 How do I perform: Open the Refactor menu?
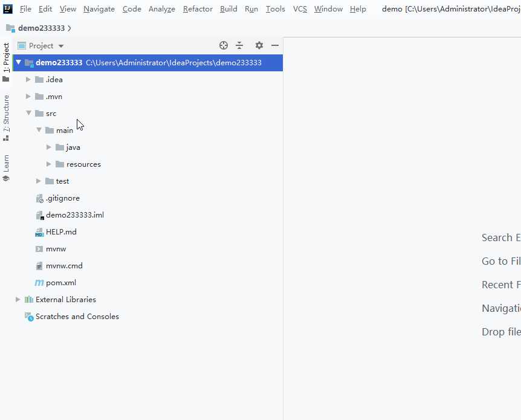(198, 9)
